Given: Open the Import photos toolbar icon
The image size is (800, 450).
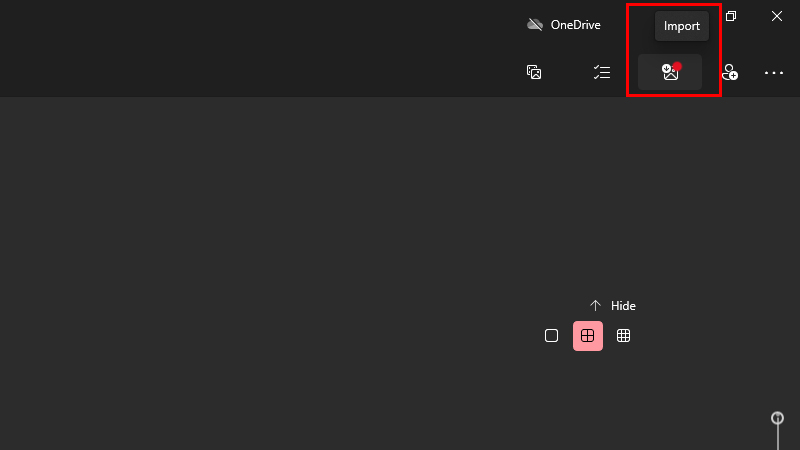Looking at the screenshot, I should [x=670, y=72].
